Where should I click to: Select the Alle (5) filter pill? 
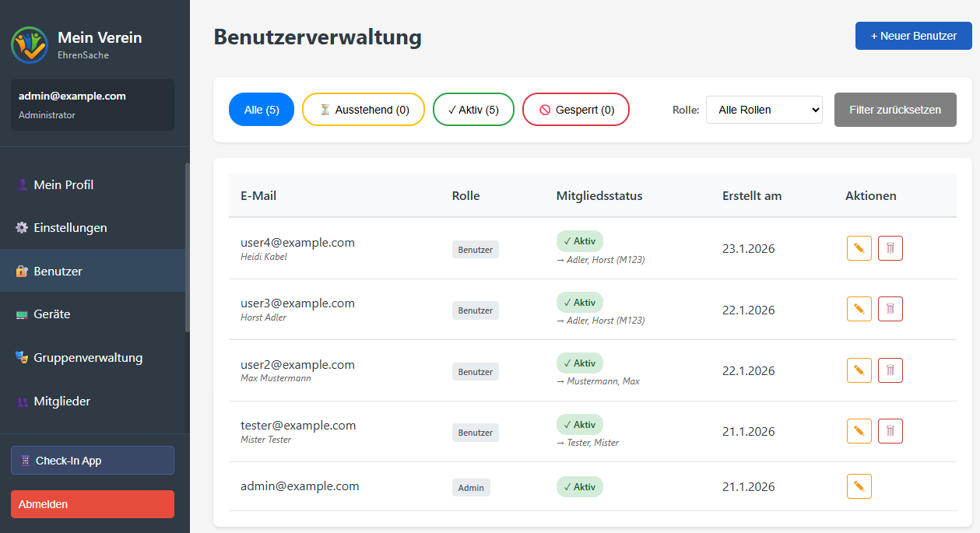coord(261,110)
